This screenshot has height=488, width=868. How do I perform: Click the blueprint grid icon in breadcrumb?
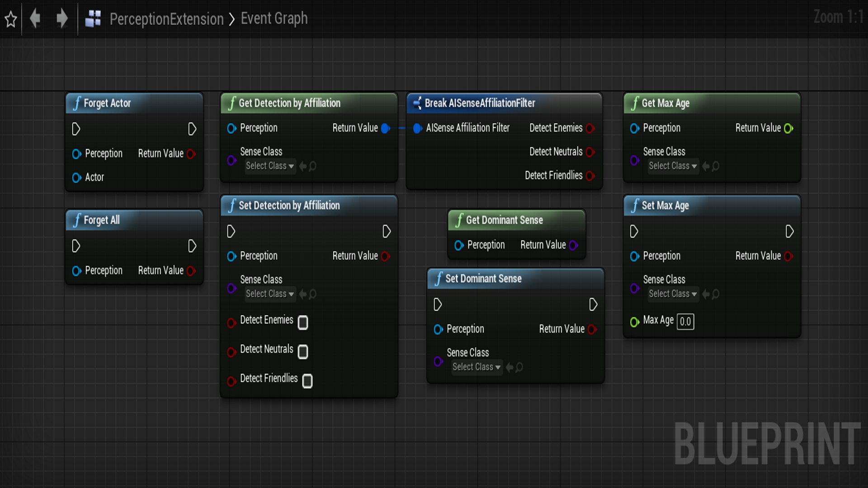pos(93,19)
